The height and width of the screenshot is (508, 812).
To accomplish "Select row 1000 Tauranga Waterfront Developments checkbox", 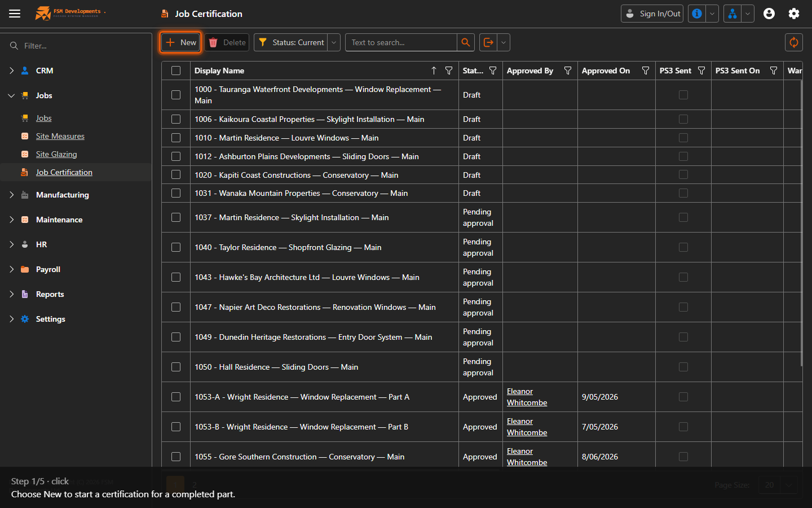I will click(176, 95).
